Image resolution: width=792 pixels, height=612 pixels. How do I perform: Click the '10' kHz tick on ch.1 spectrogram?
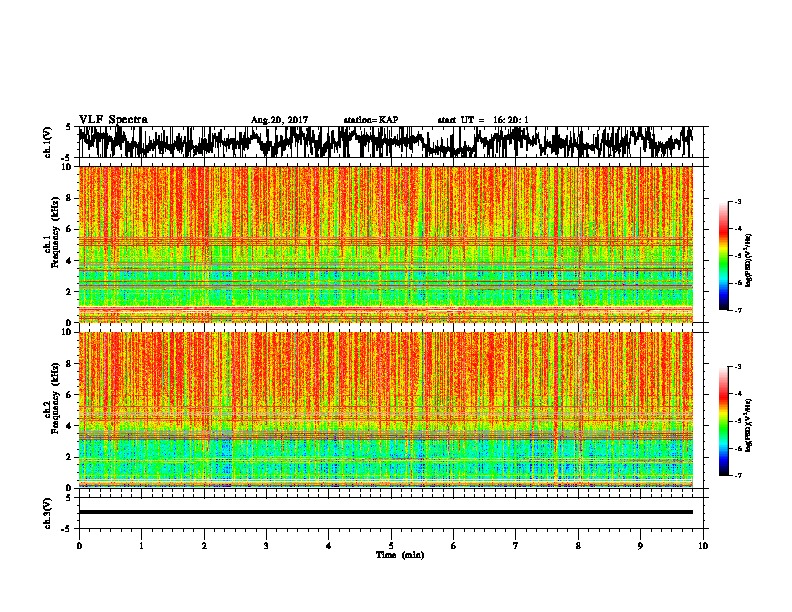[68, 167]
